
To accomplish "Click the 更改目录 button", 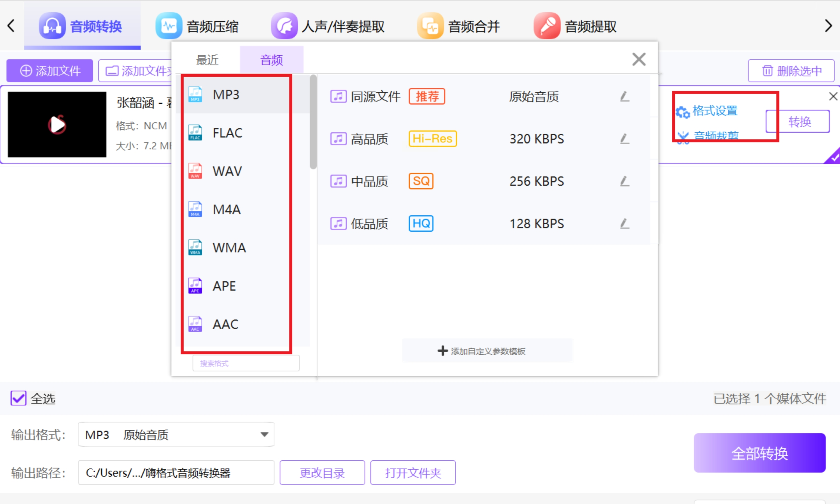I will [322, 473].
